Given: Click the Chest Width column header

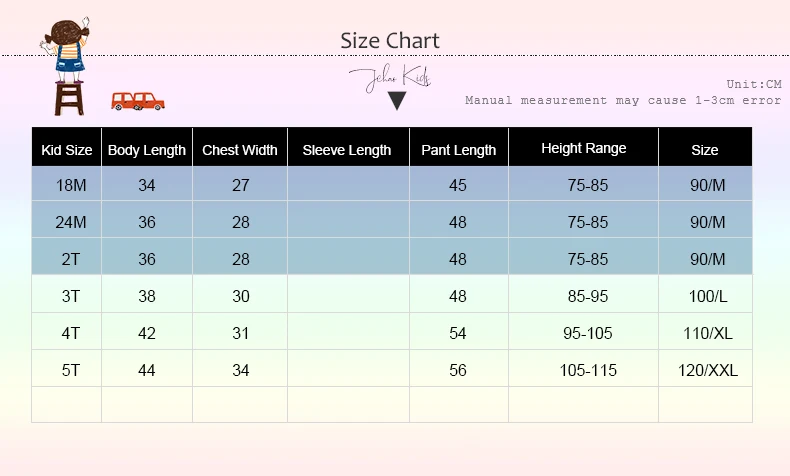Looking at the screenshot, I should pyautogui.click(x=240, y=150).
